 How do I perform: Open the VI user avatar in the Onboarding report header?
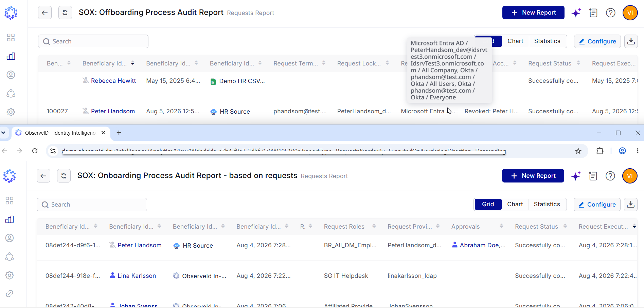(x=630, y=176)
